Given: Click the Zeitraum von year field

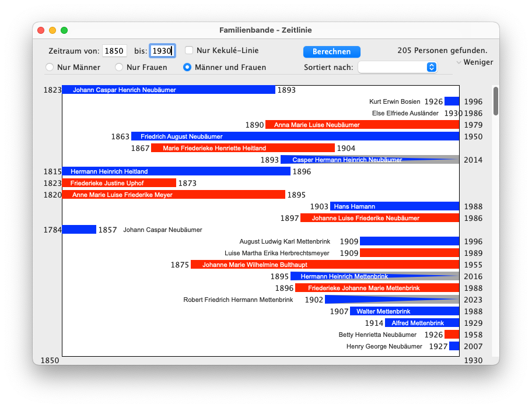Looking at the screenshot, I should [x=114, y=51].
